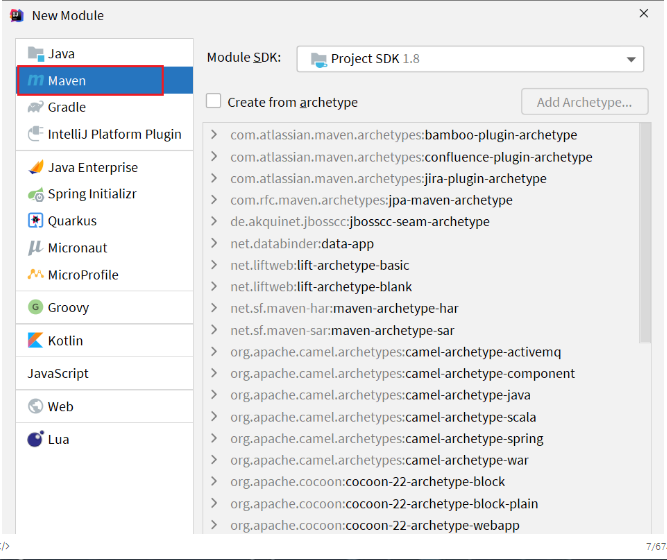The height and width of the screenshot is (560, 667).
Task: Choose Java Enterprise module type
Action: [x=105, y=167]
